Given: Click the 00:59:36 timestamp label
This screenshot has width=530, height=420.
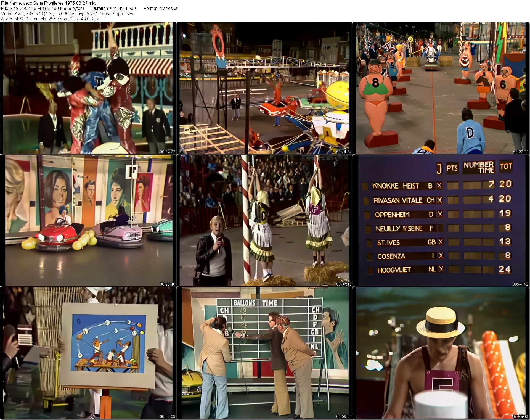Looking at the screenshot, I should (344, 416).
